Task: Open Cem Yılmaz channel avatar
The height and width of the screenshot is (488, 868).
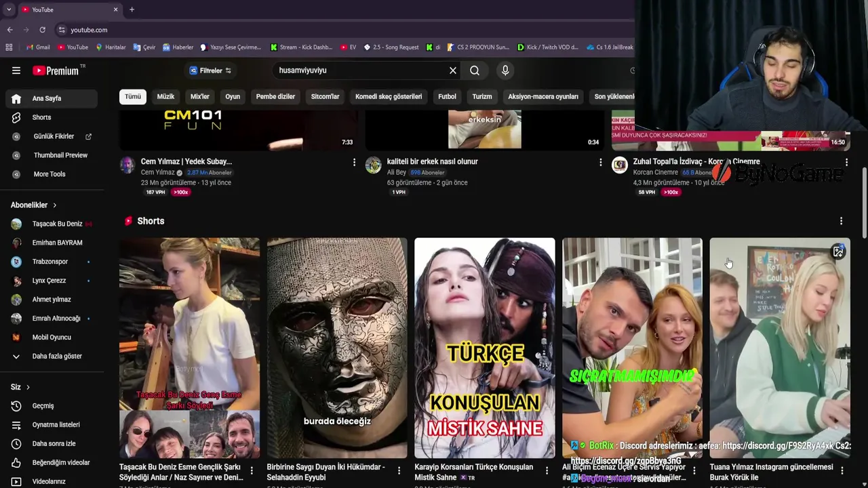Action: 127,165
